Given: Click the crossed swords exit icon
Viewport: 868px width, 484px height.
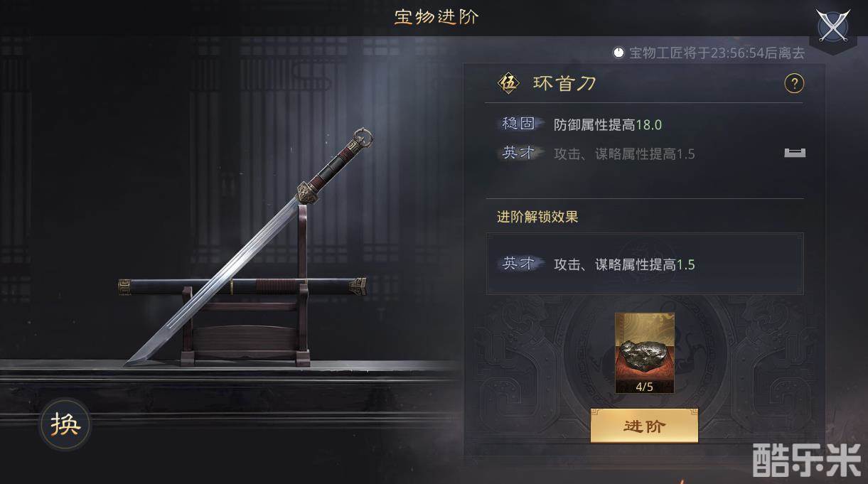Looking at the screenshot, I should [833, 27].
